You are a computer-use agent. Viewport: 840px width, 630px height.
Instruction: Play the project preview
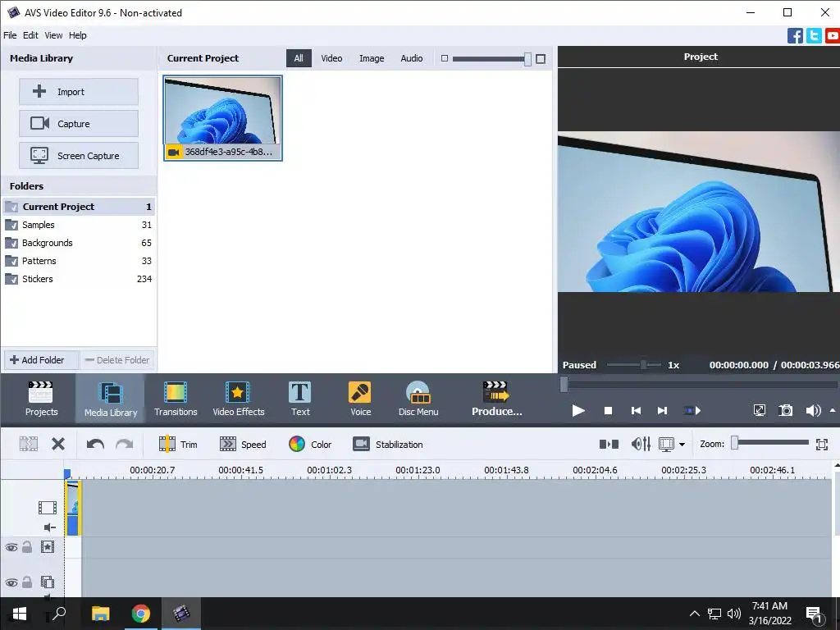tap(578, 410)
